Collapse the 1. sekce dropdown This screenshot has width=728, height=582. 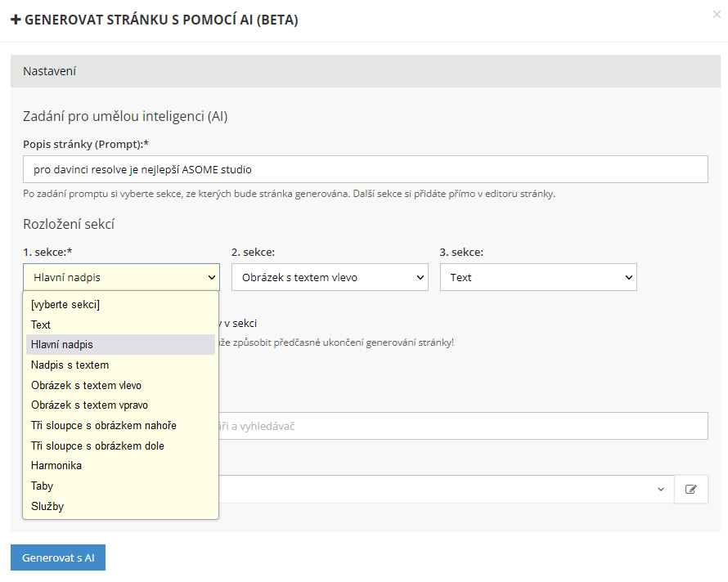click(121, 277)
